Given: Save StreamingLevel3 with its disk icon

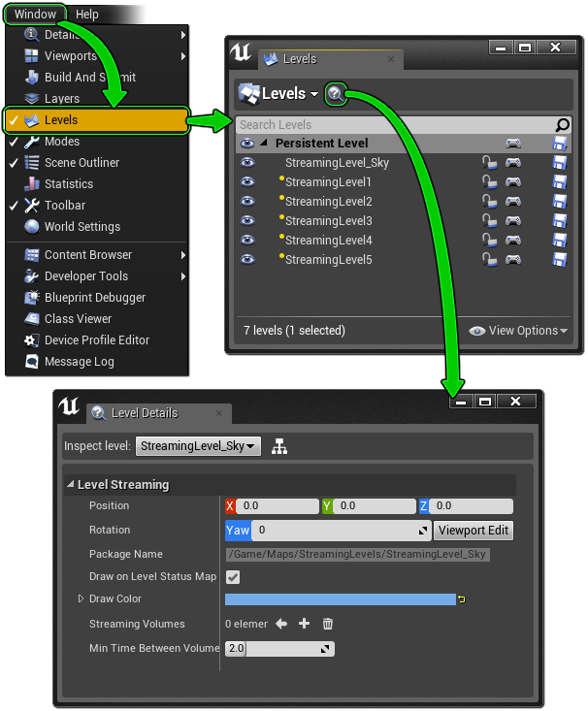Looking at the screenshot, I should coord(560,221).
